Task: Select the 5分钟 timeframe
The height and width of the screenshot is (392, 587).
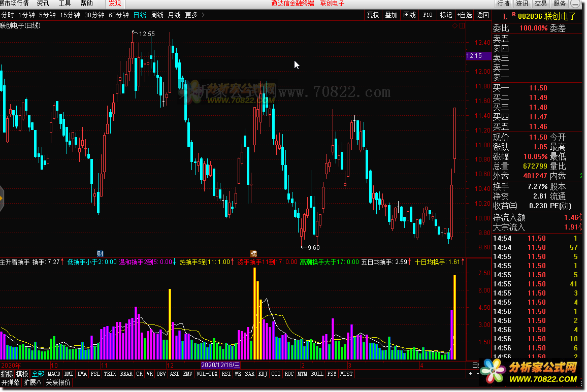Action: 47,15
